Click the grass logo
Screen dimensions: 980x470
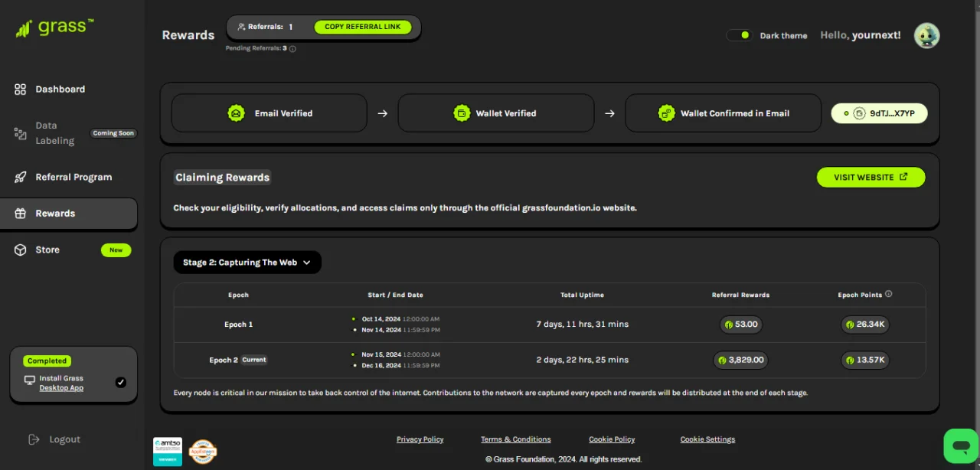point(54,28)
